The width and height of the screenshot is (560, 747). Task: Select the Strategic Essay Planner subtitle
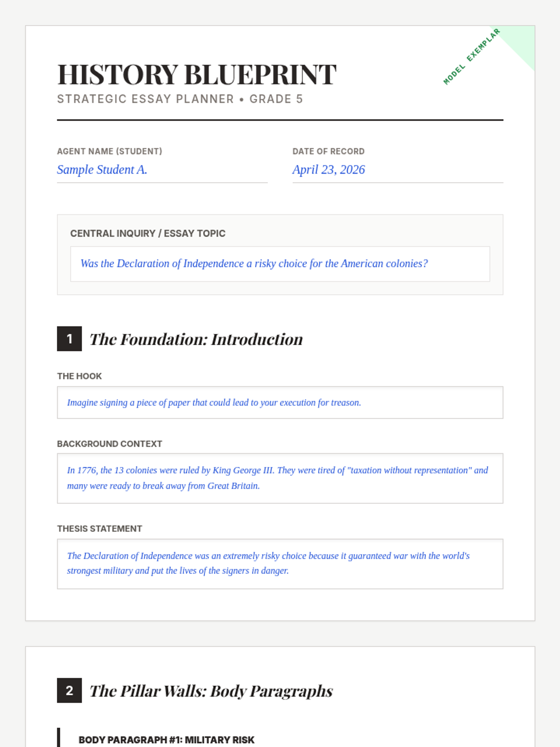180,99
